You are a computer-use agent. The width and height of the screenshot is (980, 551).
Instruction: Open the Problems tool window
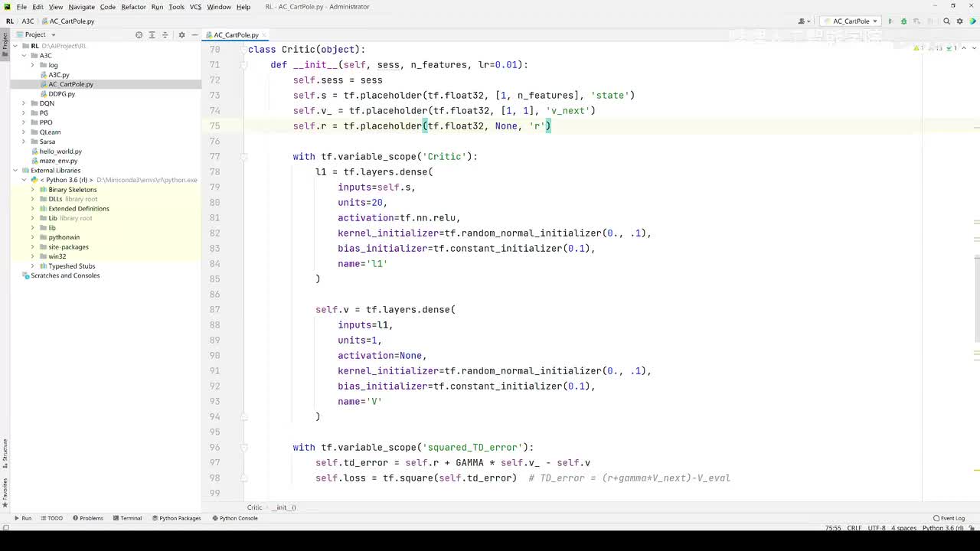87,518
